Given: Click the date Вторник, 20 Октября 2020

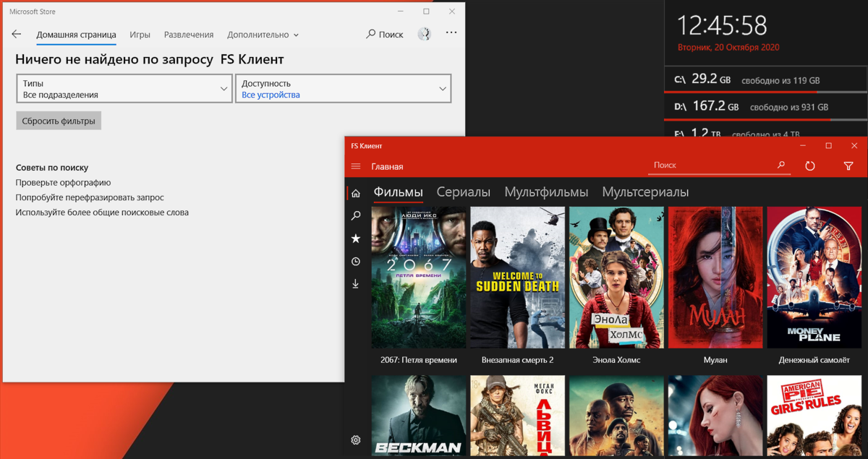Looking at the screenshot, I should pyautogui.click(x=728, y=48).
